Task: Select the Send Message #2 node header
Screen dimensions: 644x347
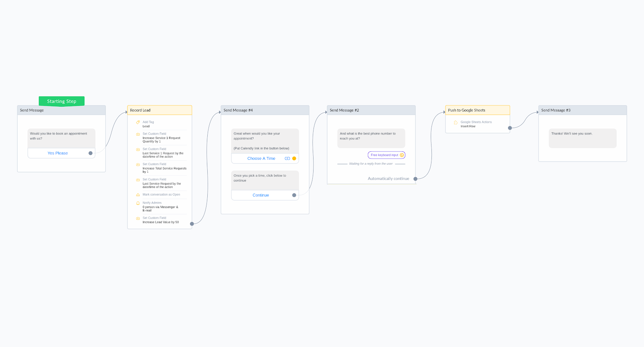Action: click(371, 110)
